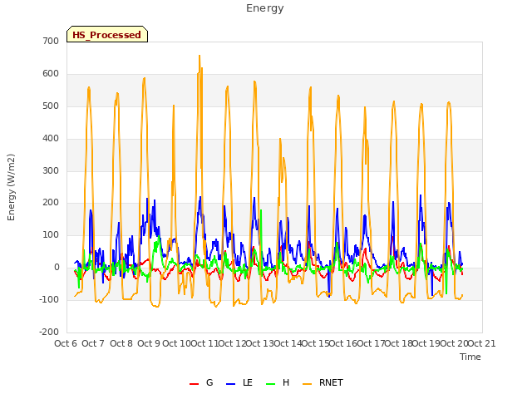Click the blue LE legend color marker

[230, 384]
